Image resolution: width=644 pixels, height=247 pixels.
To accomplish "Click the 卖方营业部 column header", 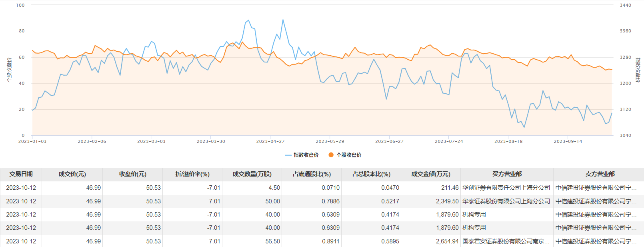I will pyautogui.click(x=600, y=174).
